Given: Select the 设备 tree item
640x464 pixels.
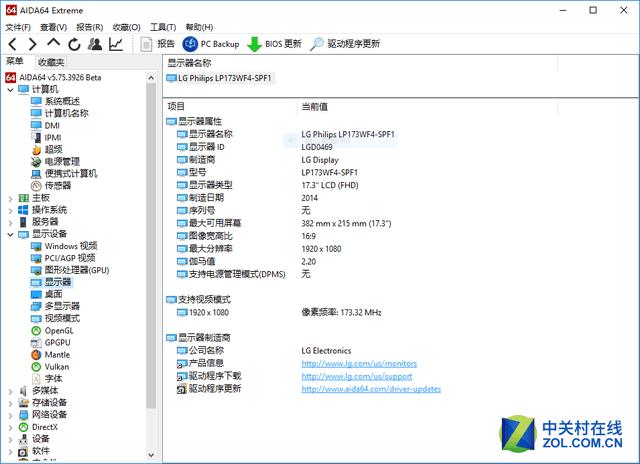Looking at the screenshot, I should click(34, 439).
